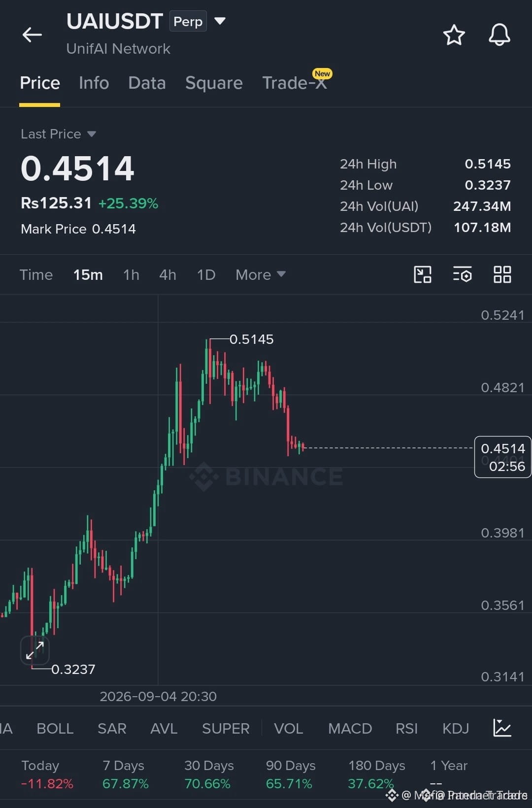Select the VOL indicator
The height and width of the screenshot is (808, 532).
288,728
